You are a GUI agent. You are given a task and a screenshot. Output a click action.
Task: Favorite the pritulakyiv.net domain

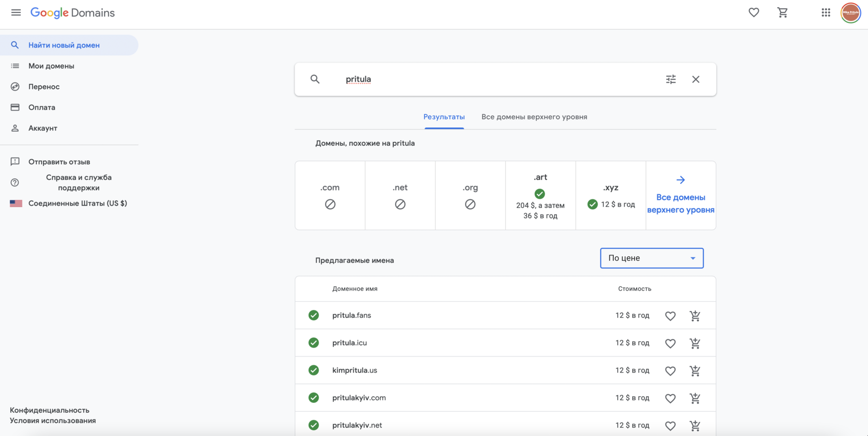[670, 426]
